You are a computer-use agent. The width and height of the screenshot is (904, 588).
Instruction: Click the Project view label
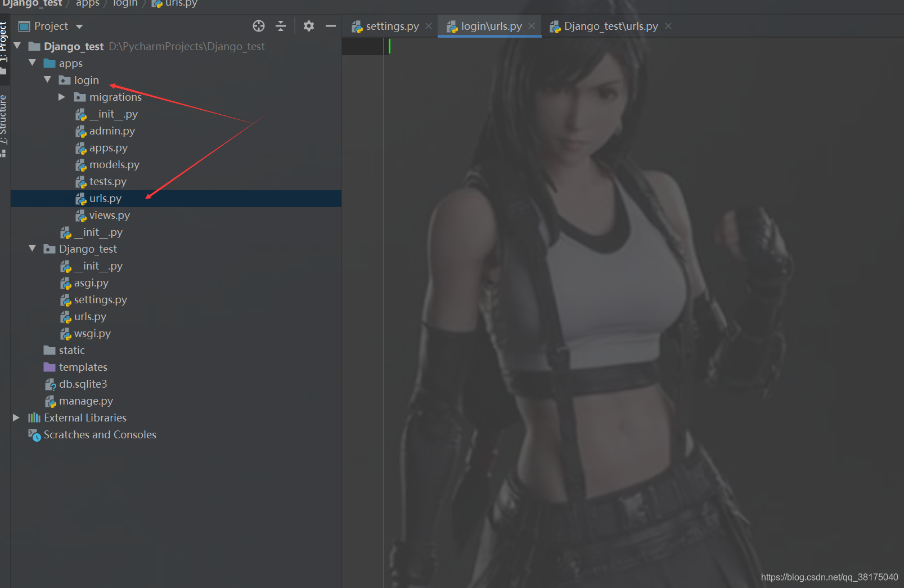coord(51,26)
